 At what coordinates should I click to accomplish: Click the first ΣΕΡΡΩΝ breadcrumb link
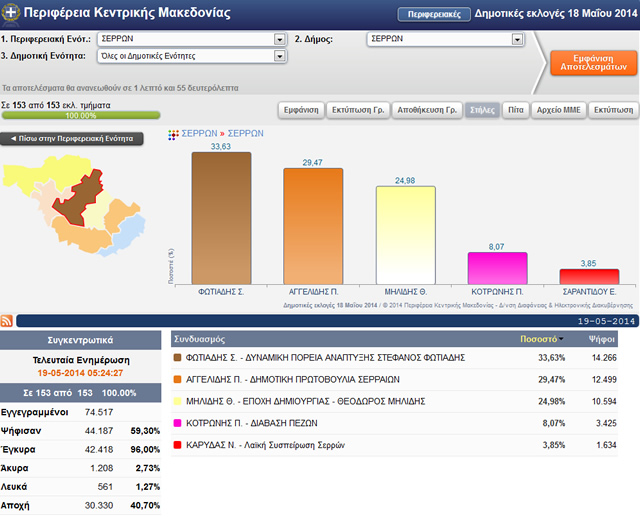coord(198,132)
